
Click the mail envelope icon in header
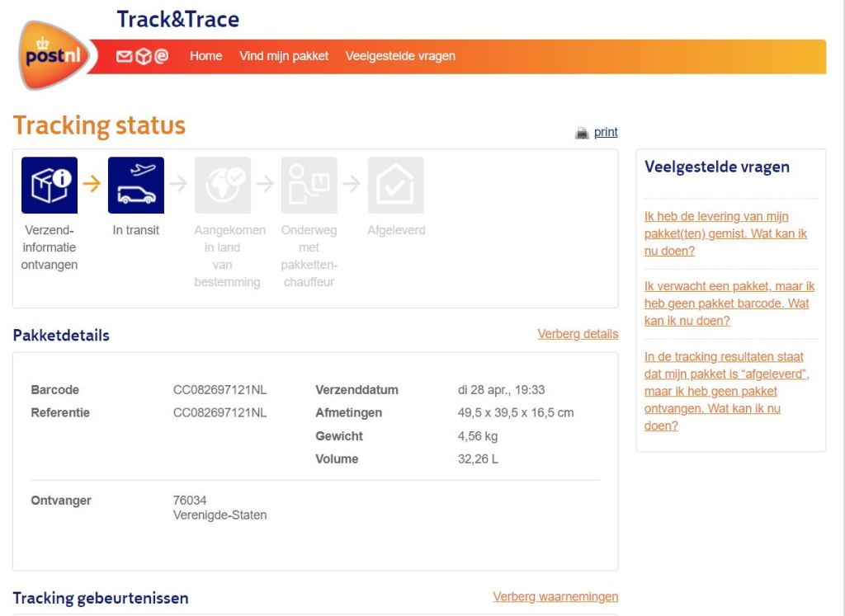(x=124, y=56)
